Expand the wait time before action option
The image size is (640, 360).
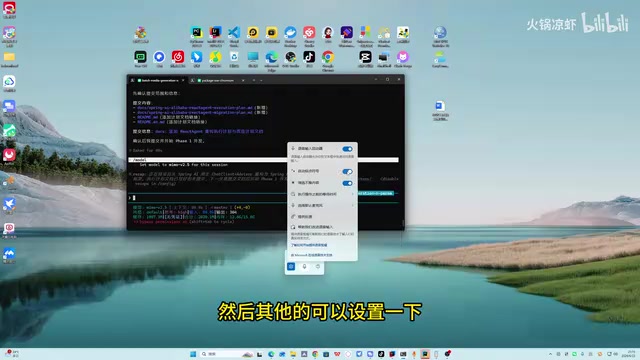pyautogui.click(x=322, y=194)
